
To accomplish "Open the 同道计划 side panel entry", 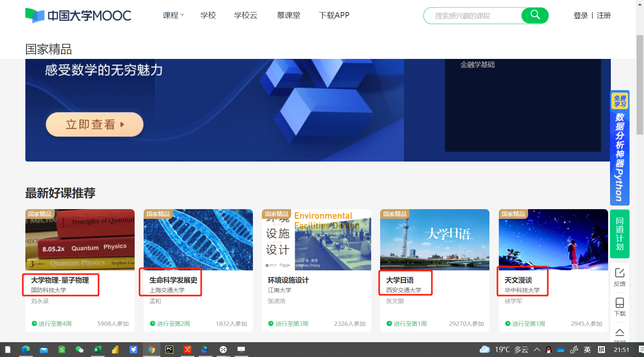I will pos(619,234).
